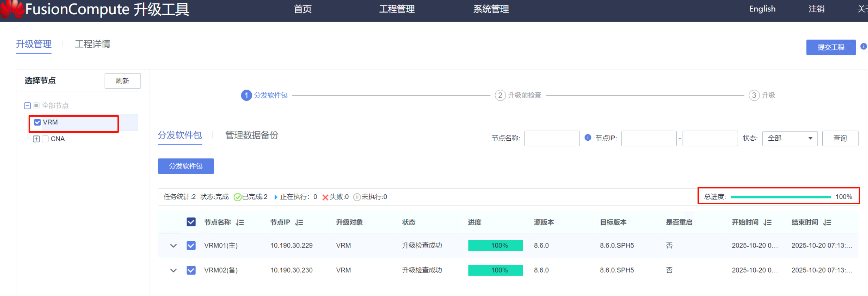
Task: Sort by 节点名称 column sort icon
Action: tap(240, 223)
